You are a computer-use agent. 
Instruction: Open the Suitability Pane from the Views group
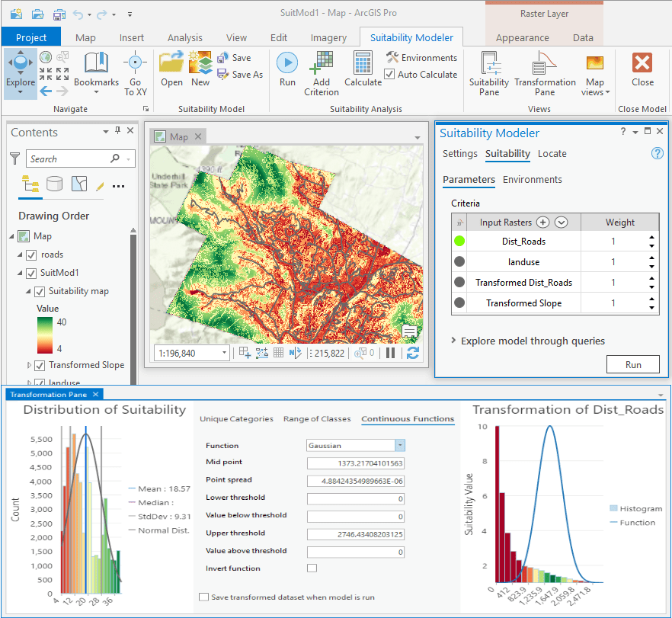pos(488,72)
